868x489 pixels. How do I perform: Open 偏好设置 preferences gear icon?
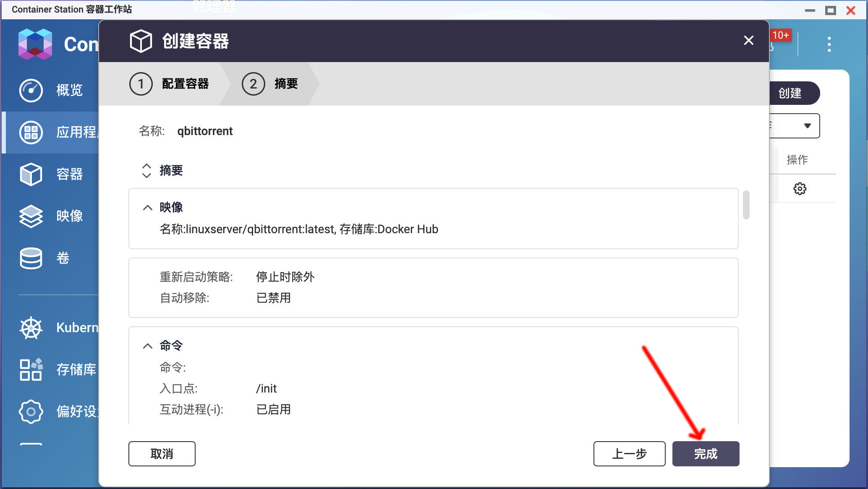(x=31, y=411)
